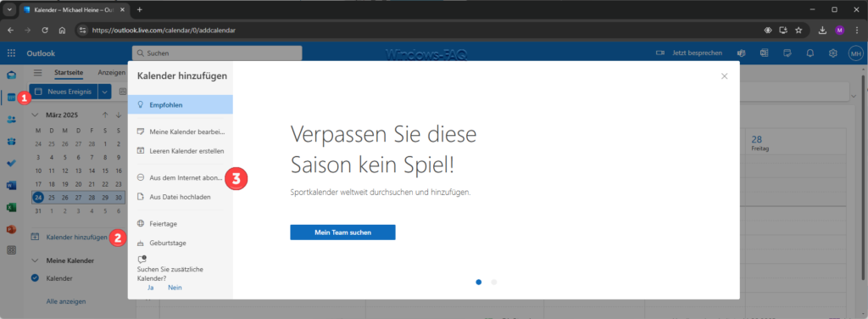Open Mail in the left rail
Image resolution: width=868 pixels, height=319 pixels.
pos(11,75)
